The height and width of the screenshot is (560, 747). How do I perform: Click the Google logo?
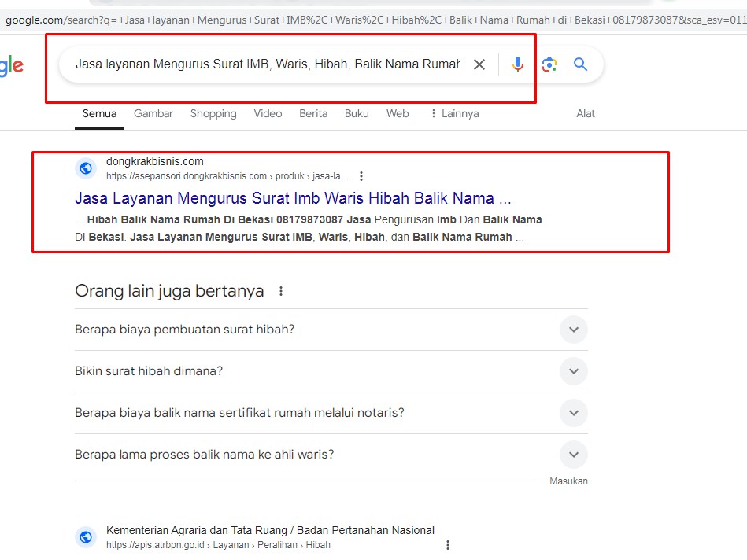[11, 65]
